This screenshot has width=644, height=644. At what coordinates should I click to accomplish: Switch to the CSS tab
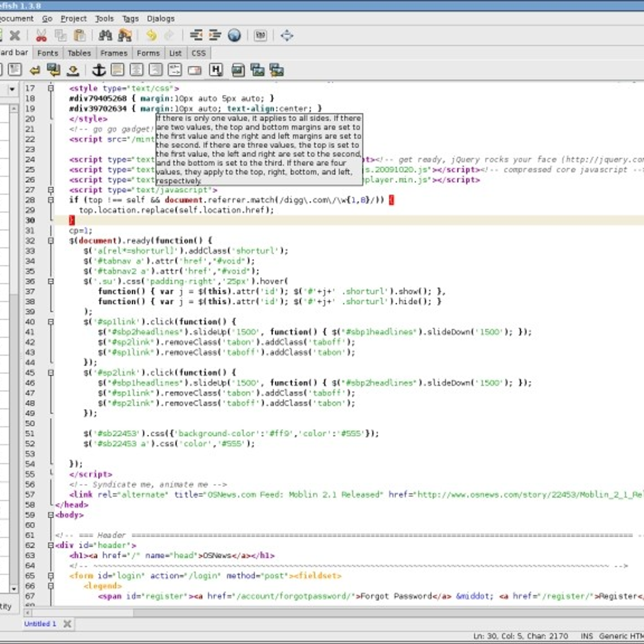pos(198,53)
